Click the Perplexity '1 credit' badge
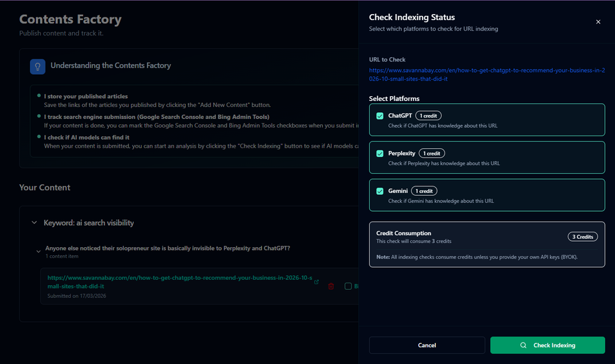The image size is (615, 364). click(433, 154)
